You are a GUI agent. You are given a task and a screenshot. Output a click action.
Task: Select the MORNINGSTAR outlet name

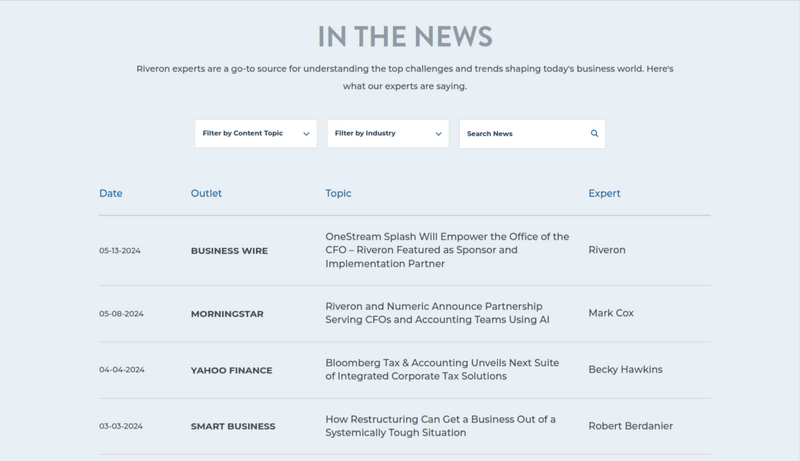[x=227, y=314]
